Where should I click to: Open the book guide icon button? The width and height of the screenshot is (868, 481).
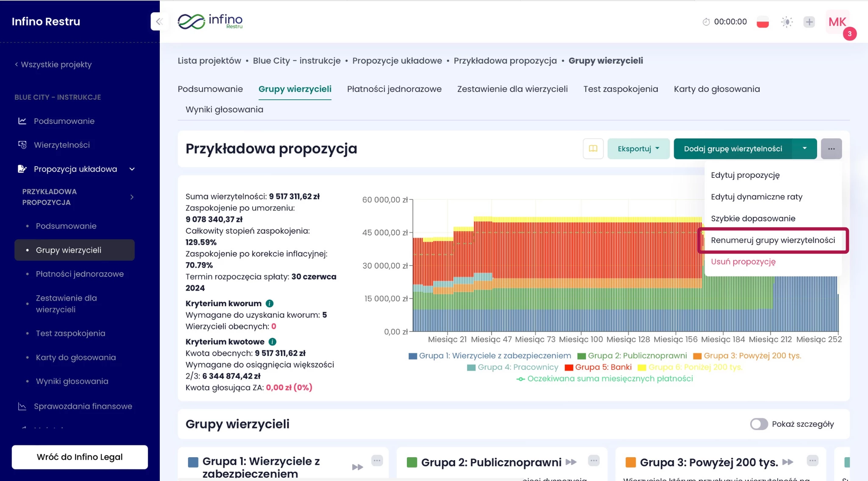(593, 149)
